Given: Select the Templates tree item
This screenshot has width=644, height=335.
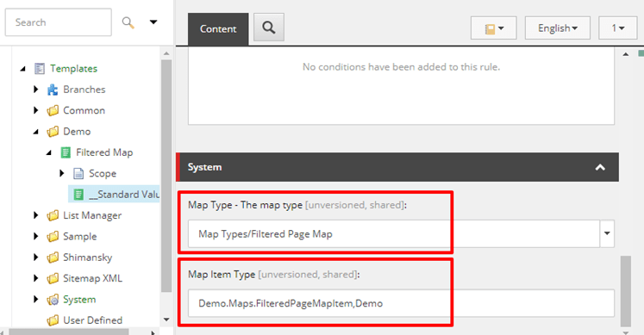Looking at the screenshot, I should (x=73, y=69).
